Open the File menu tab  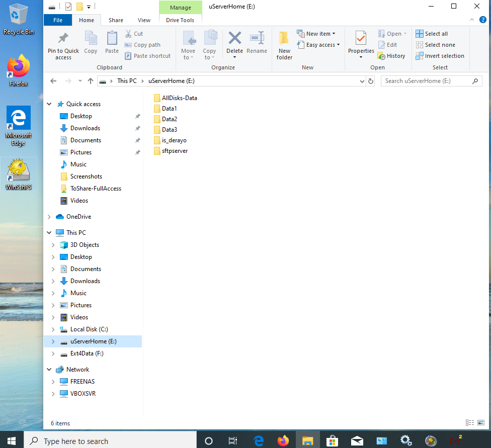click(58, 20)
